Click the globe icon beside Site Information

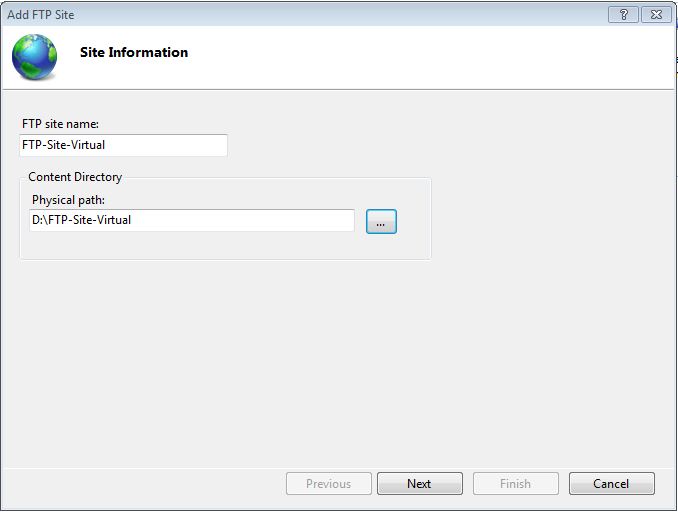point(35,57)
